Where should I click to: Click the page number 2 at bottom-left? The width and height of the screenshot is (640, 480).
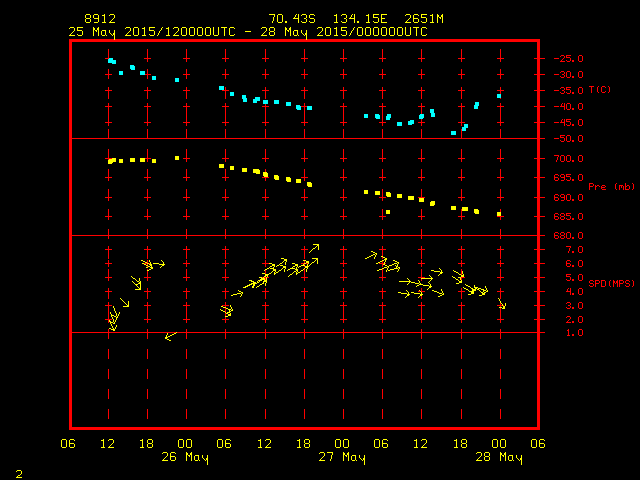[x=19, y=474]
